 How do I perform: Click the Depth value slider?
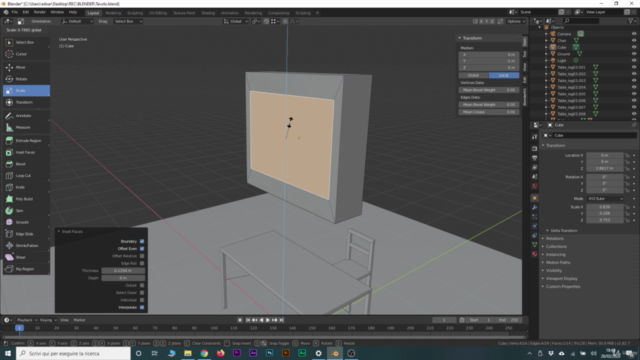point(123,278)
